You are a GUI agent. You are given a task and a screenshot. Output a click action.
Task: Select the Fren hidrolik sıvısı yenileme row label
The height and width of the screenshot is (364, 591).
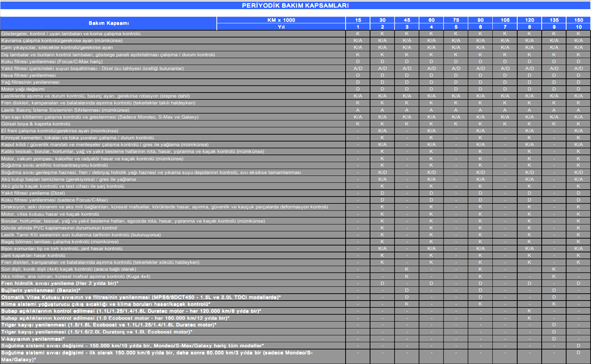tap(60, 283)
